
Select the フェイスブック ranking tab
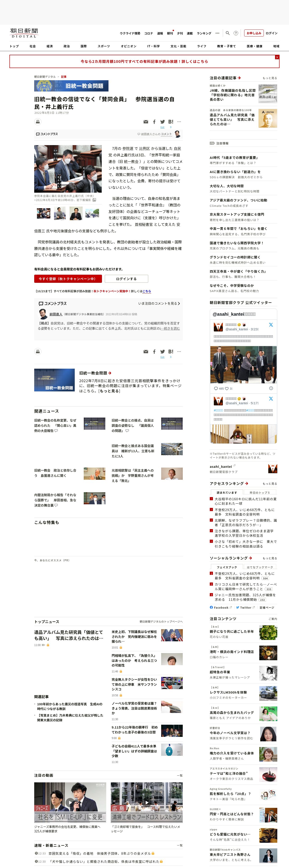(227, 567)
